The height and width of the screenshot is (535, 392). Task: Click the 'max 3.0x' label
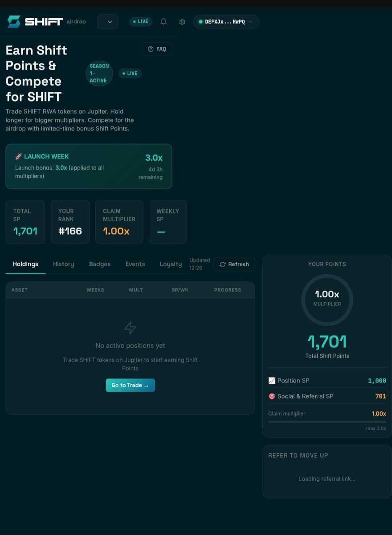376,428
